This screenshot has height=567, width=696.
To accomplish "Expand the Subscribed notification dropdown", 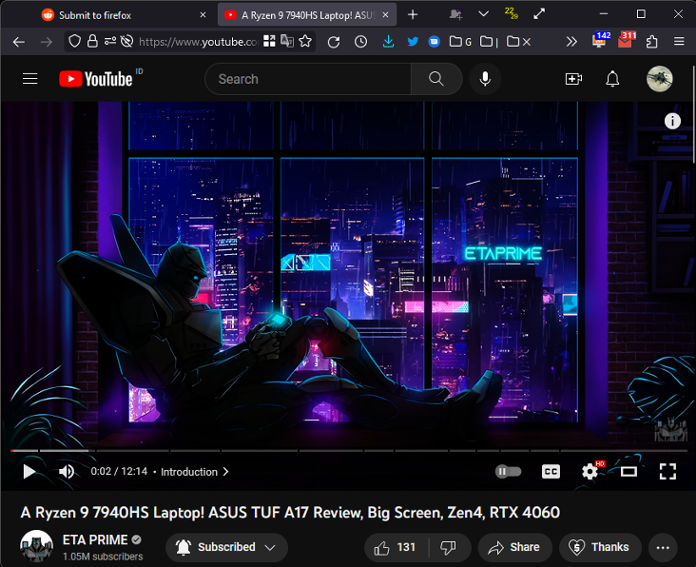I will click(x=226, y=547).
